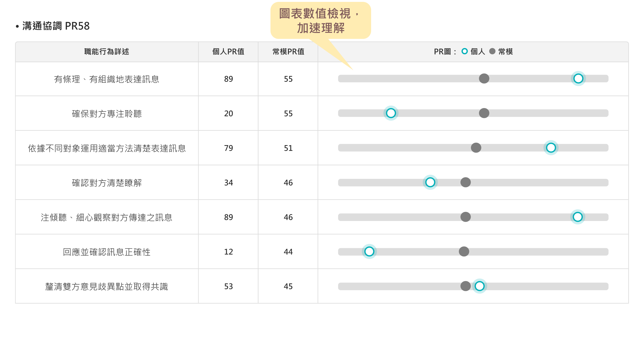This screenshot has height=354, width=644.
Task: Click gray marker in 回應並確認訊息正確性 row
Action: [x=464, y=252]
